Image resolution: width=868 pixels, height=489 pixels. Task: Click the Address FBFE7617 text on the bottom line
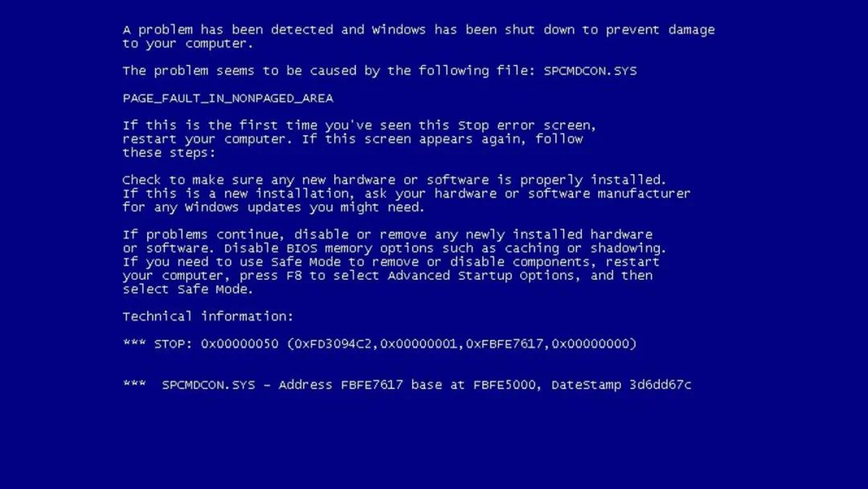(x=341, y=385)
